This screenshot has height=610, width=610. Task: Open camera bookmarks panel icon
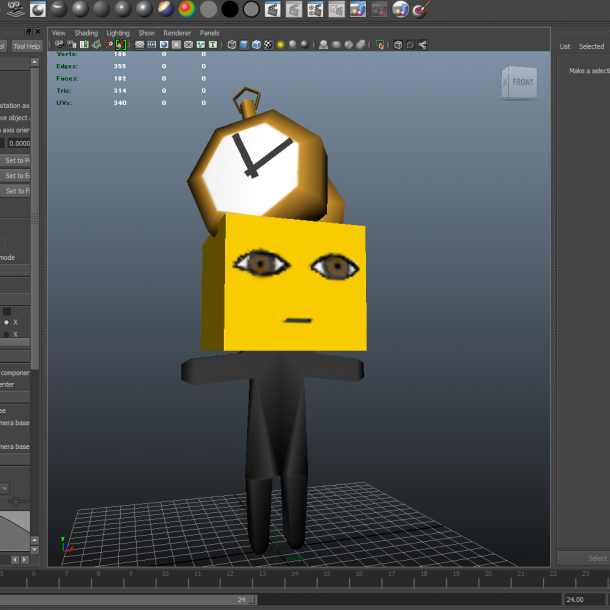84,45
